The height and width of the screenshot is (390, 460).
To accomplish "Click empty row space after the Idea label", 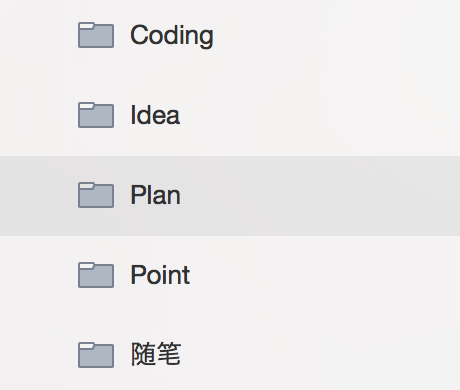I will [320, 115].
